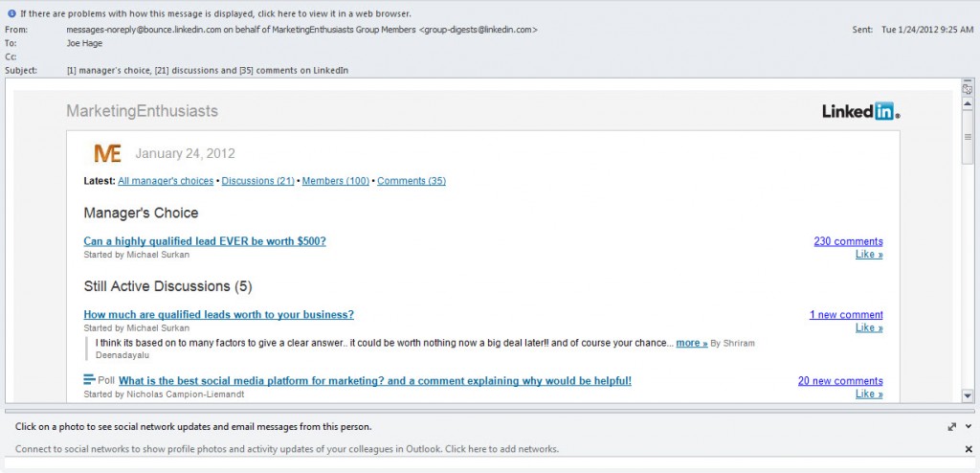Viewport: 980px width, 473px height.
Task: Dismiss the social networks notice with the X
Action: click(x=969, y=449)
